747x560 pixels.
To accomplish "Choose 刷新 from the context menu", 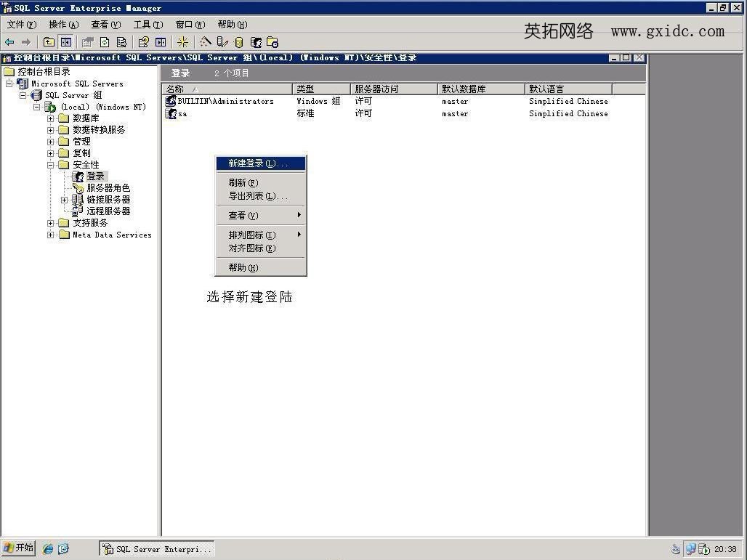I will click(x=243, y=183).
